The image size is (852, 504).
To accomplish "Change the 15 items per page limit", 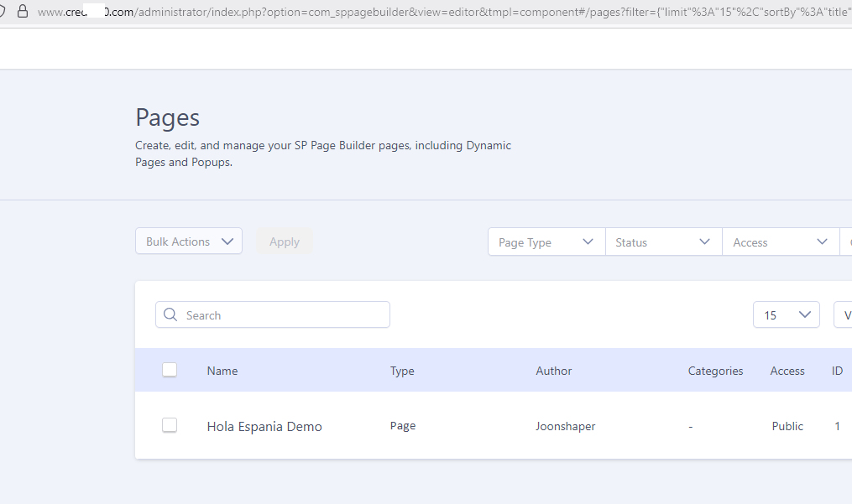I will [x=786, y=315].
